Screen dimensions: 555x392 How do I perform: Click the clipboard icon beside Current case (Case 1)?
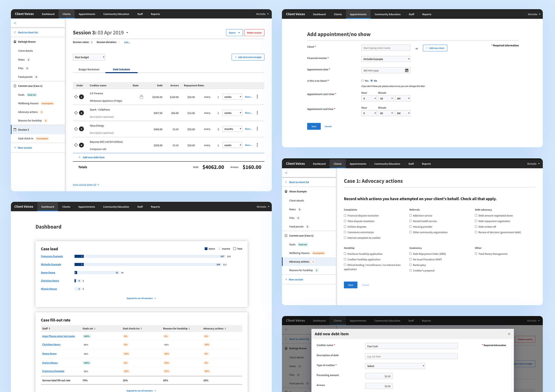[15, 86]
